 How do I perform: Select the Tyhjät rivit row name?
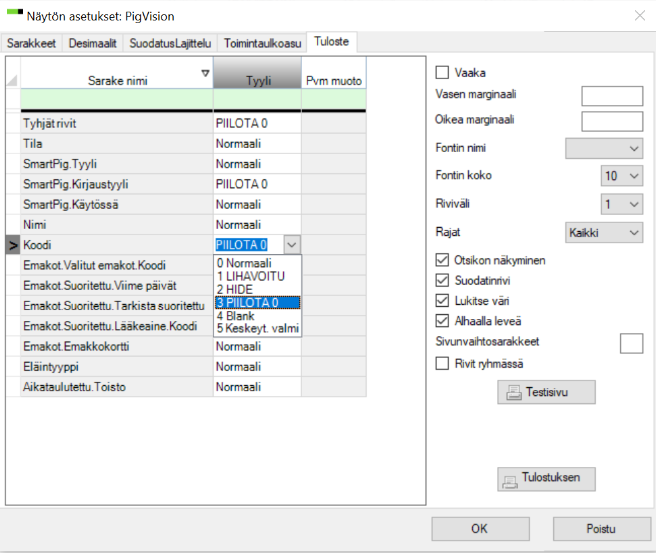click(x=117, y=123)
